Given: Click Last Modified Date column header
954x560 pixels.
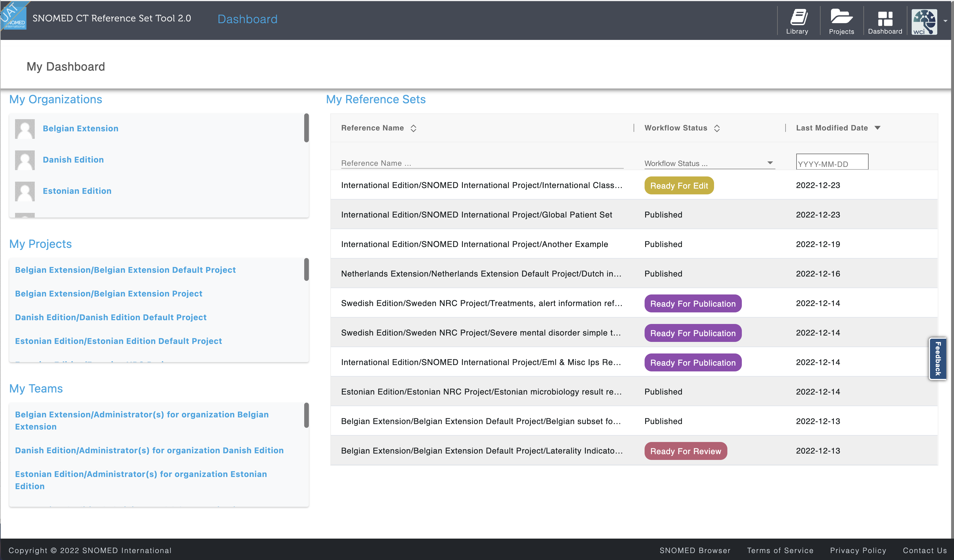Looking at the screenshot, I should pyautogui.click(x=832, y=128).
